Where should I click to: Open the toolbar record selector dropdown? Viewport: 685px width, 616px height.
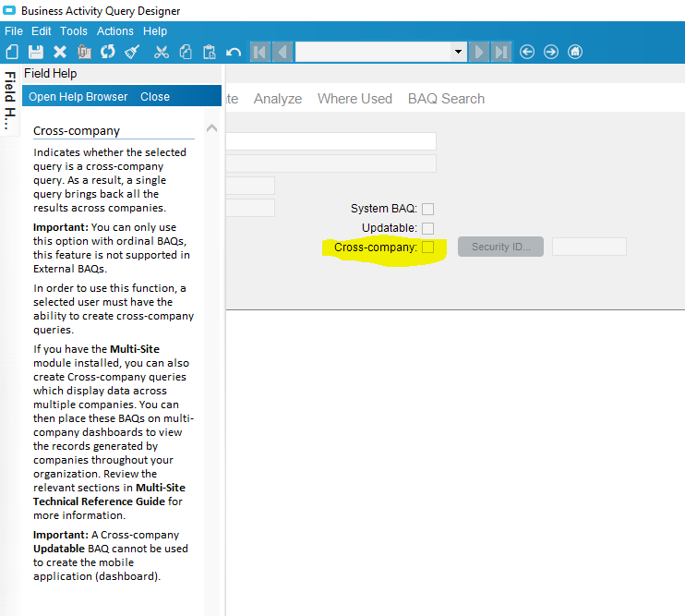coord(458,52)
